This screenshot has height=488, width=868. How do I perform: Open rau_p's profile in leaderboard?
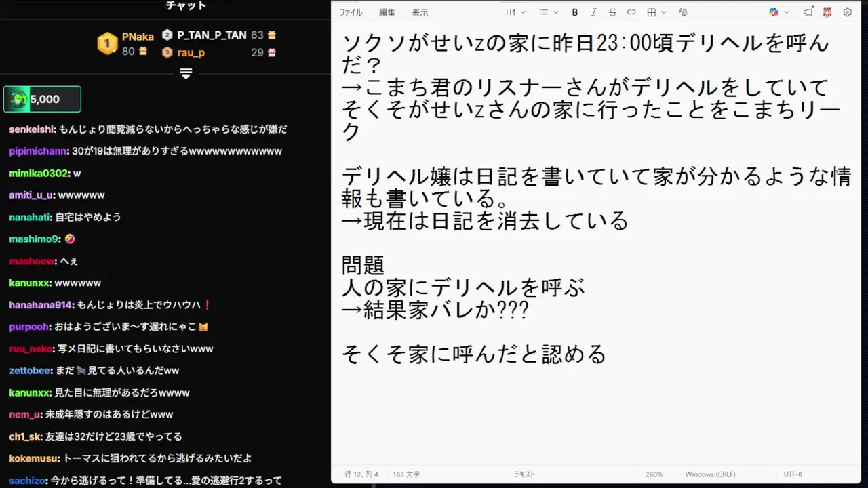point(191,52)
